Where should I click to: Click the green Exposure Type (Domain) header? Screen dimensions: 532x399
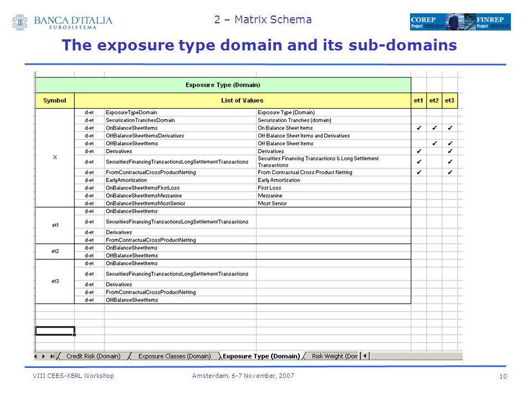(223, 85)
